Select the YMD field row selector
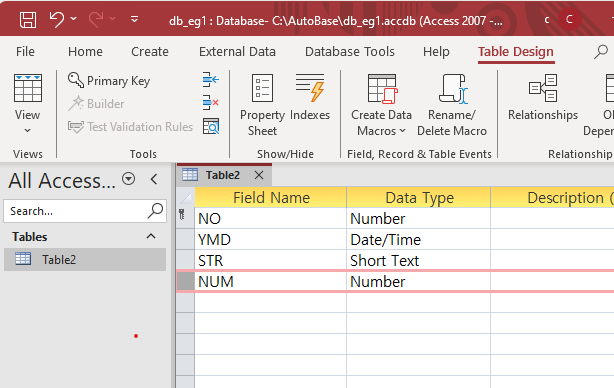 (185, 239)
